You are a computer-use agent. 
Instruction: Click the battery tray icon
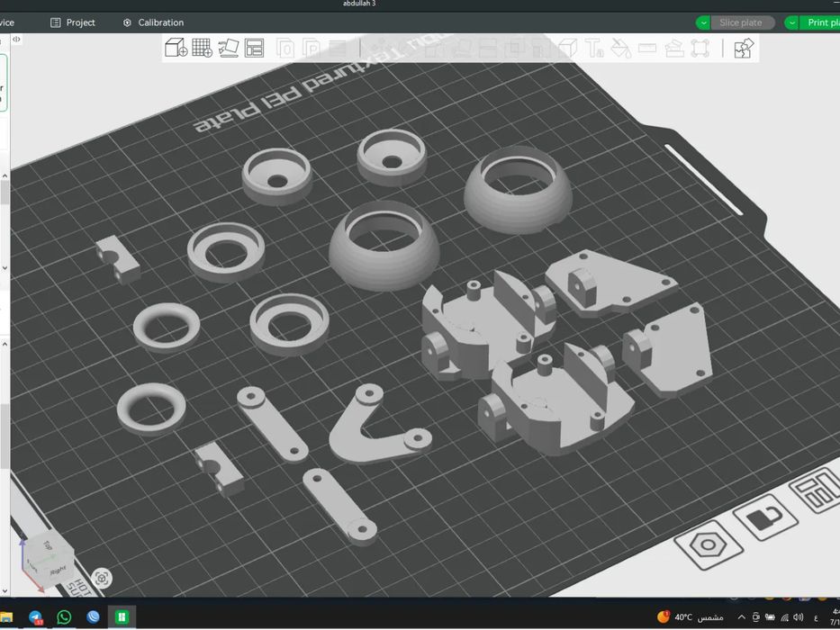[x=771, y=617]
